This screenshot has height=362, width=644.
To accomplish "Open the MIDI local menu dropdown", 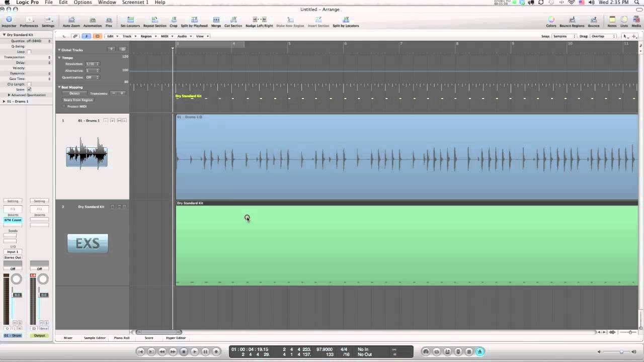I will [166, 36].
